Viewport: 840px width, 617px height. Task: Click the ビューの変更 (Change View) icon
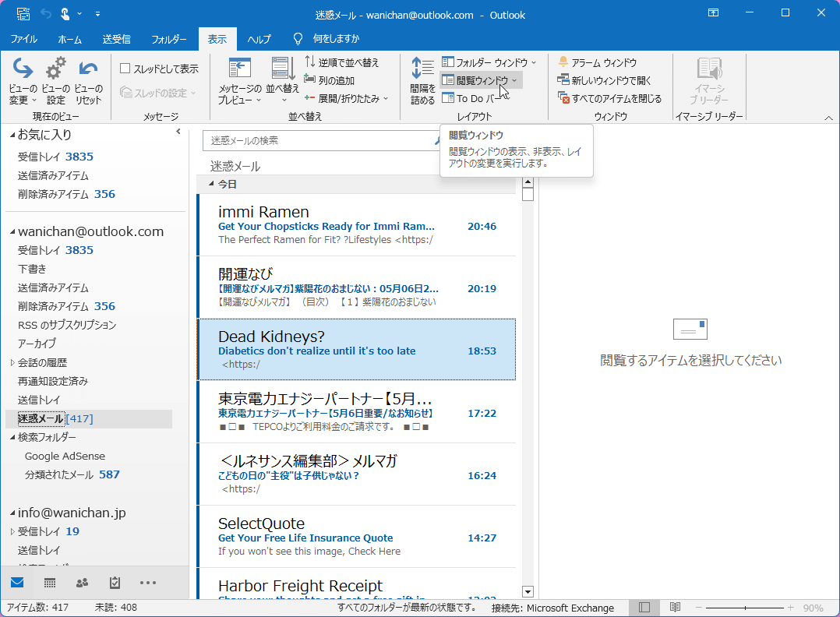click(23, 80)
